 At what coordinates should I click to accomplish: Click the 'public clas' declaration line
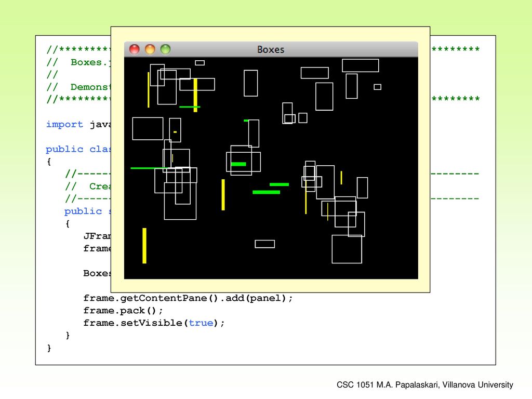coord(78,149)
